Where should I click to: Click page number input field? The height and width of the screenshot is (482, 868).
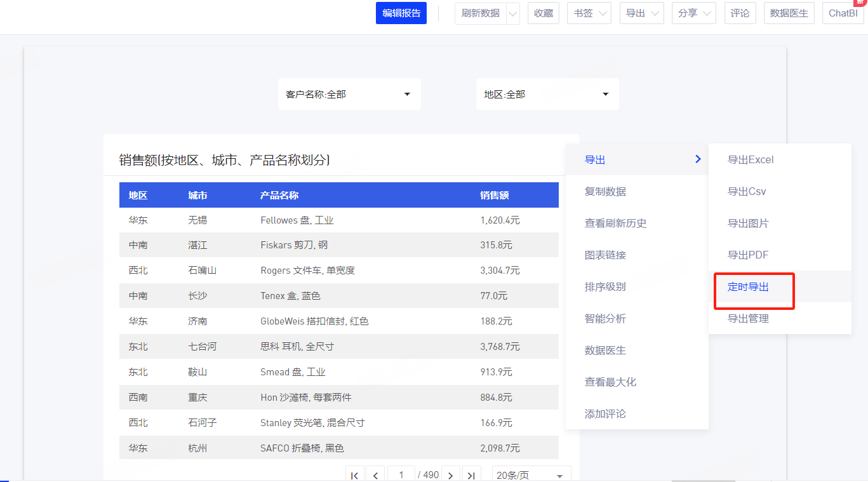(x=401, y=475)
